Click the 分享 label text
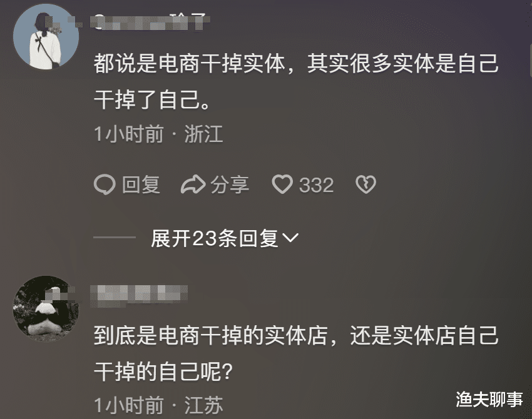The width and height of the screenshot is (532, 419). click(230, 184)
